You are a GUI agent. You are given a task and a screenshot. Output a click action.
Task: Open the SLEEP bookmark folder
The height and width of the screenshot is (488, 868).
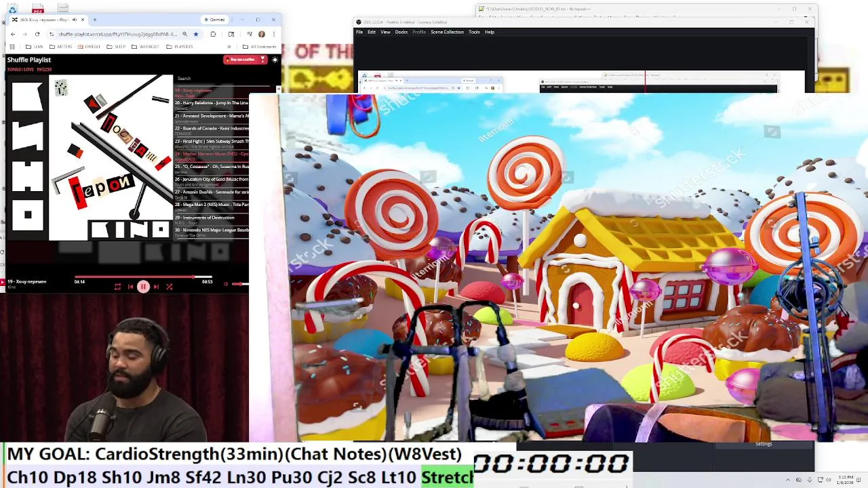116,47
